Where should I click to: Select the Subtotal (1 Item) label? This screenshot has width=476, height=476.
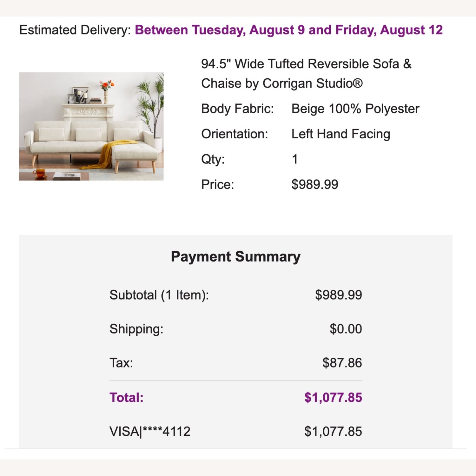point(159,295)
